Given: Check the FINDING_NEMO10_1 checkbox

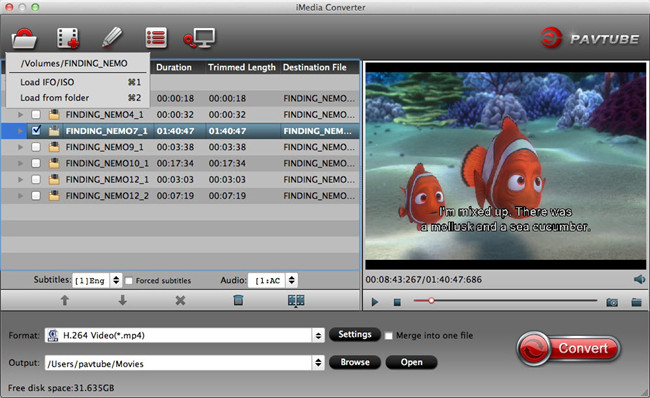Looking at the screenshot, I should click(36, 163).
